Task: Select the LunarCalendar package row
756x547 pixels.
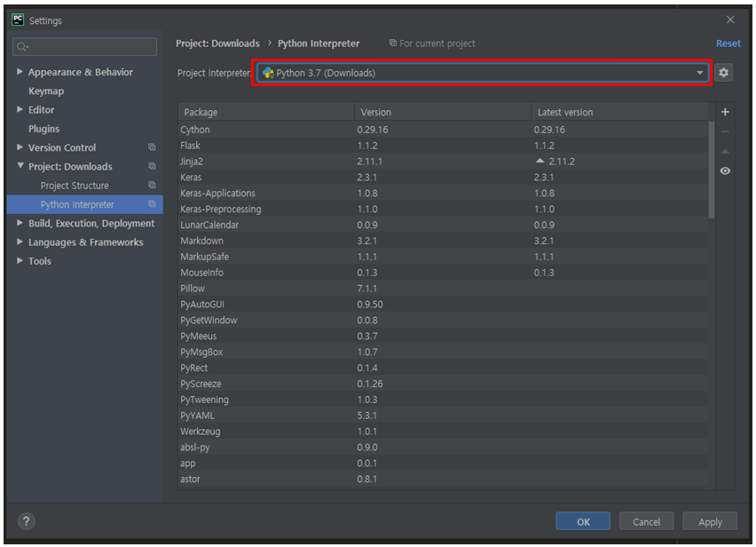Action: coord(443,225)
